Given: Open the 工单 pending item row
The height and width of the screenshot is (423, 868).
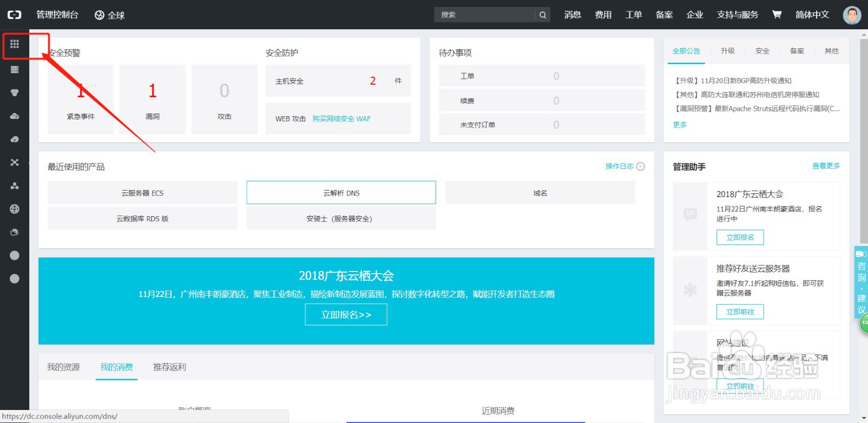Looking at the screenshot, I should 542,76.
